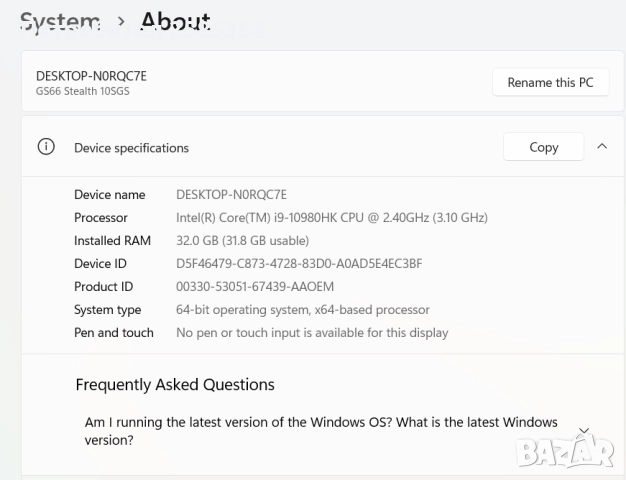The image size is (626, 480).
Task: Click the DESKTOP-N0RQC7E title at top
Action: click(91, 76)
